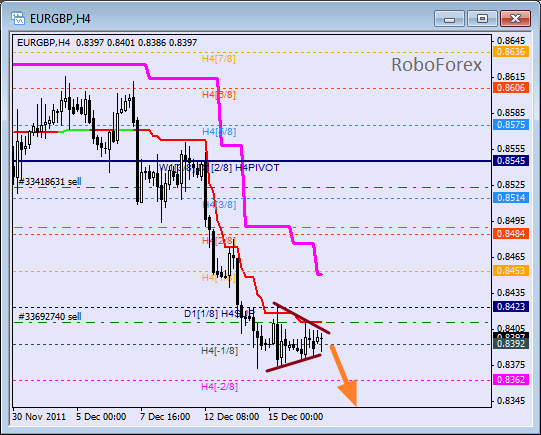Minimize the EURGBP,H4 chart window
Image resolution: width=541 pixels, height=435 pixels.
449,19
